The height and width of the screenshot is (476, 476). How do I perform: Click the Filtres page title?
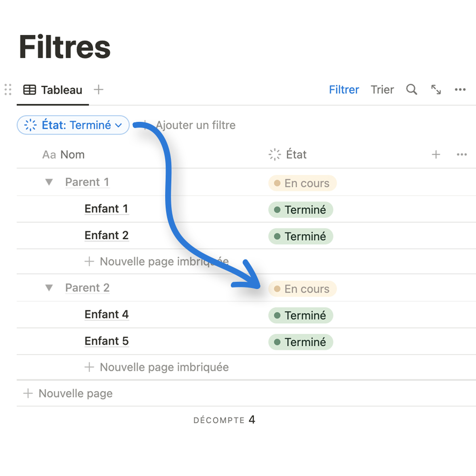(x=65, y=47)
